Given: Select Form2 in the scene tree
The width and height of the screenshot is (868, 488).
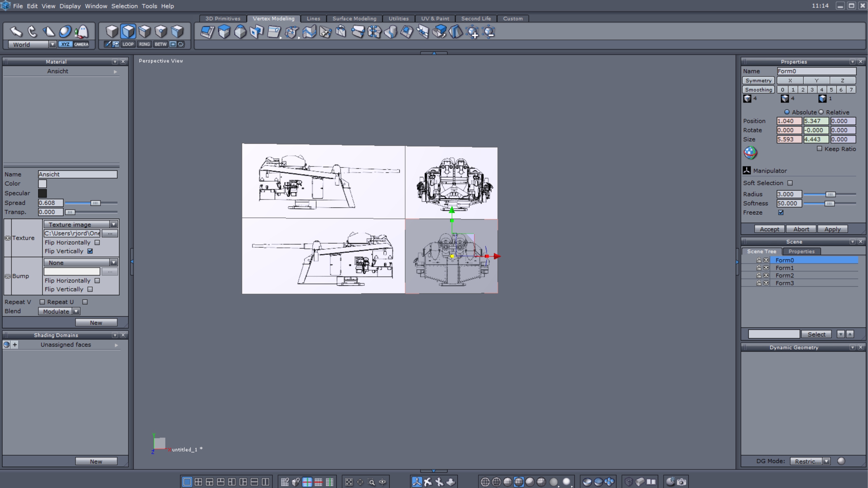Looking at the screenshot, I should click(x=784, y=275).
